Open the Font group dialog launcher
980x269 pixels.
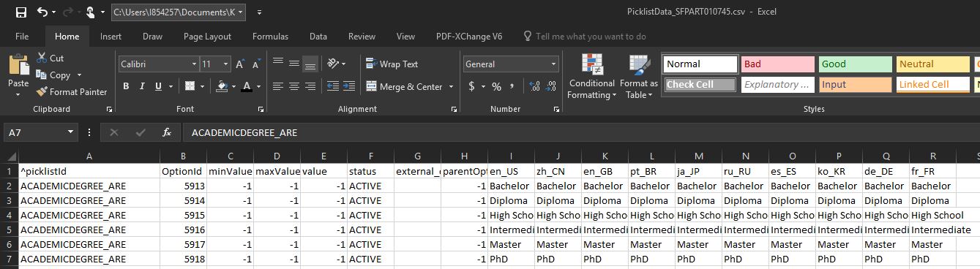(261, 109)
